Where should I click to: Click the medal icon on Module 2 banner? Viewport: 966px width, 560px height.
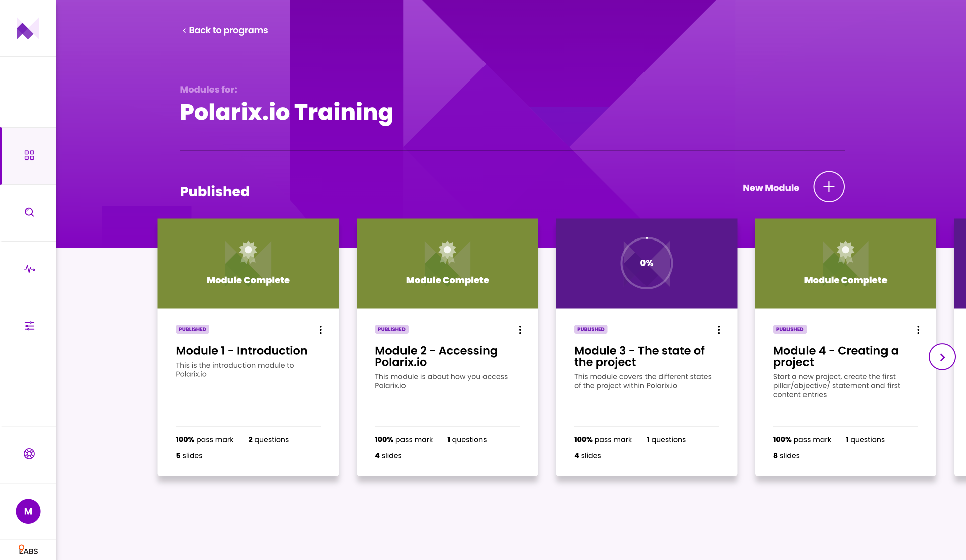[x=447, y=251]
